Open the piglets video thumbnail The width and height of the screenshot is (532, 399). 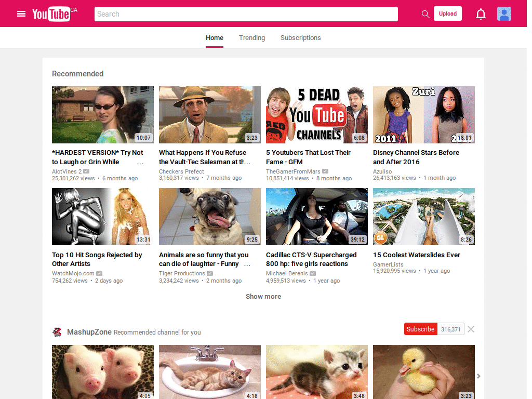coord(103,372)
